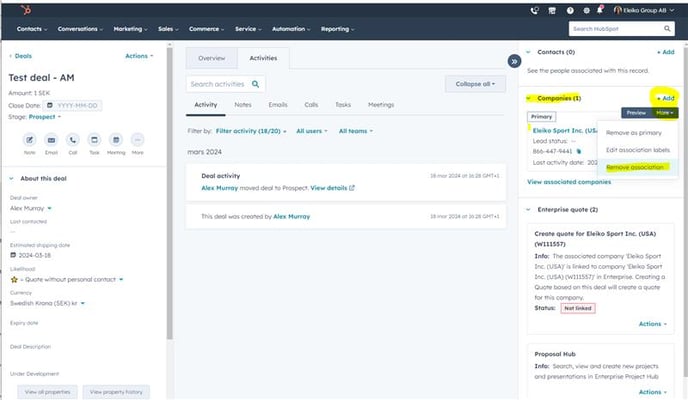Select Remove association from the menu
Screen dimensions: 688x400
click(636, 166)
